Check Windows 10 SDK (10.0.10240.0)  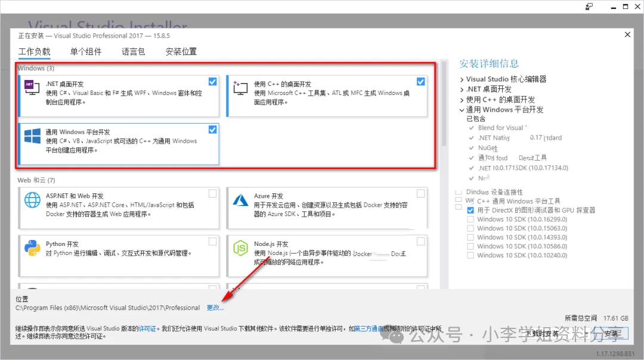pyautogui.click(x=470, y=256)
